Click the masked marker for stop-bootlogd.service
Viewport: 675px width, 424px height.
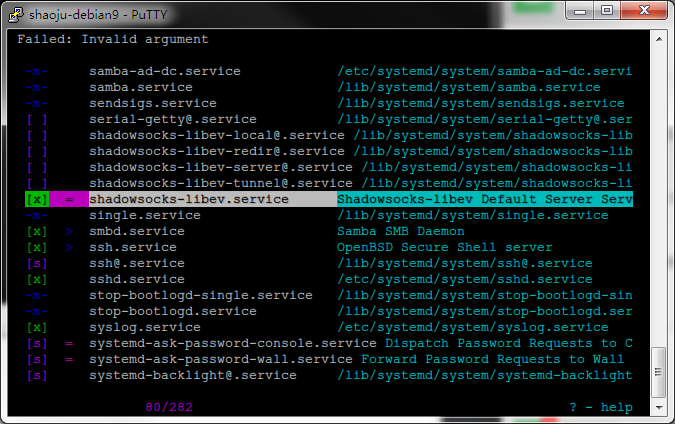point(37,311)
